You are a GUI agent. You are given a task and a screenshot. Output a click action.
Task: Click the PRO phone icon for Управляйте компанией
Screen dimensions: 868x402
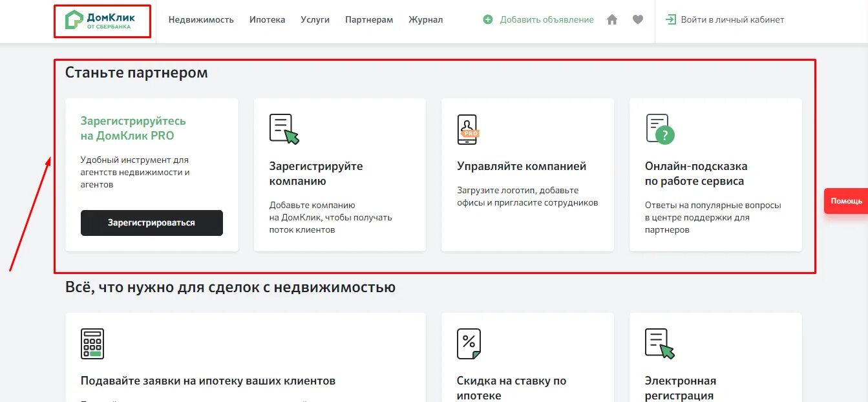tap(468, 129)
